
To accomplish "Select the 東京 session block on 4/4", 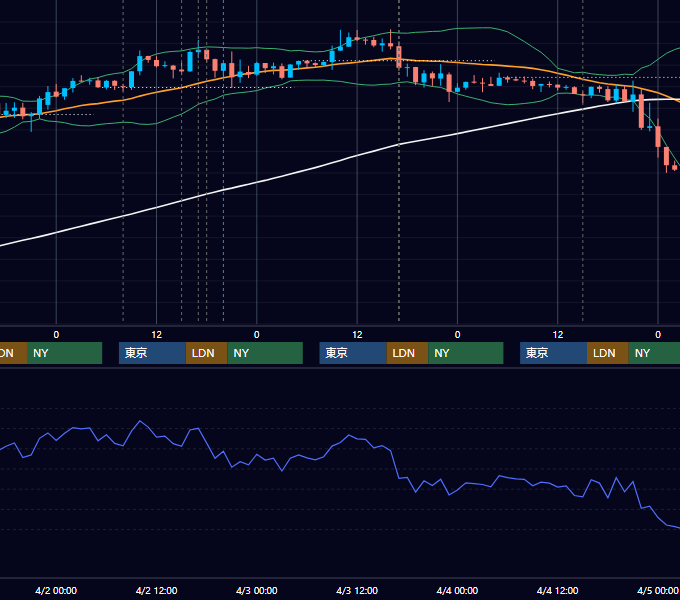I will [553, 353].
